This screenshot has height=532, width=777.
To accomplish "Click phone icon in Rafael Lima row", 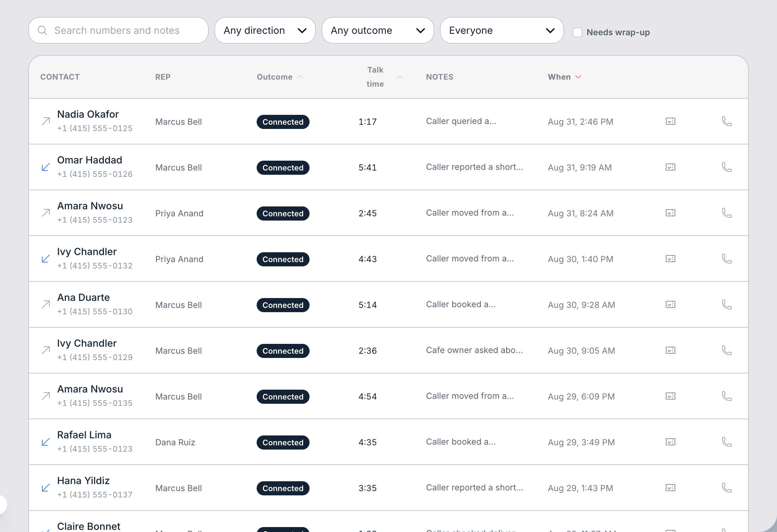I will (727, 442).
